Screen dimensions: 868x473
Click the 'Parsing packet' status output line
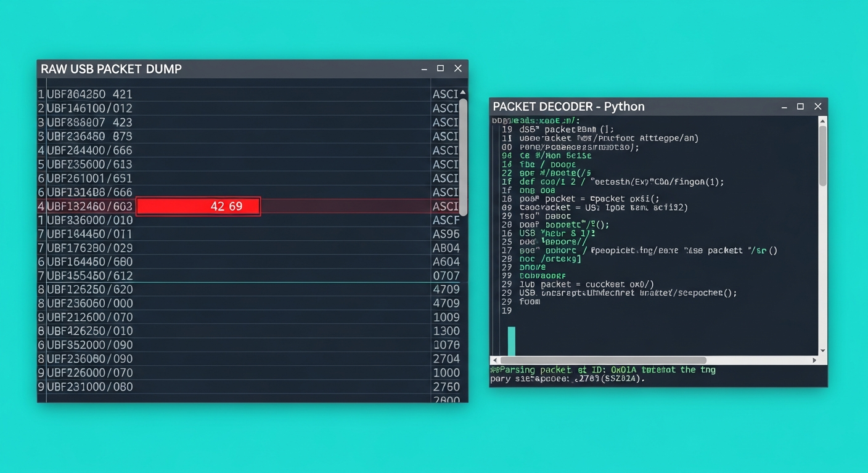pyautogui.click(x=603, y=370)
